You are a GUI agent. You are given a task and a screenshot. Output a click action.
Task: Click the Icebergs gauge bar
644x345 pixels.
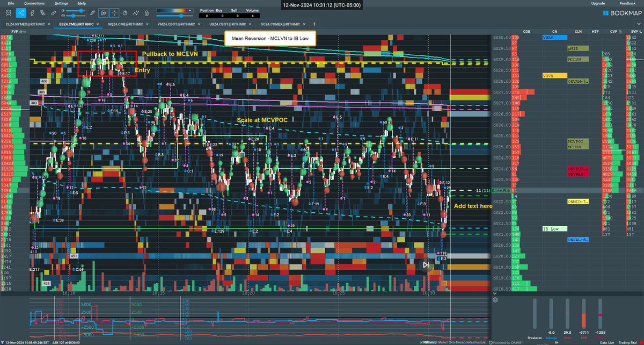(551, 313)
